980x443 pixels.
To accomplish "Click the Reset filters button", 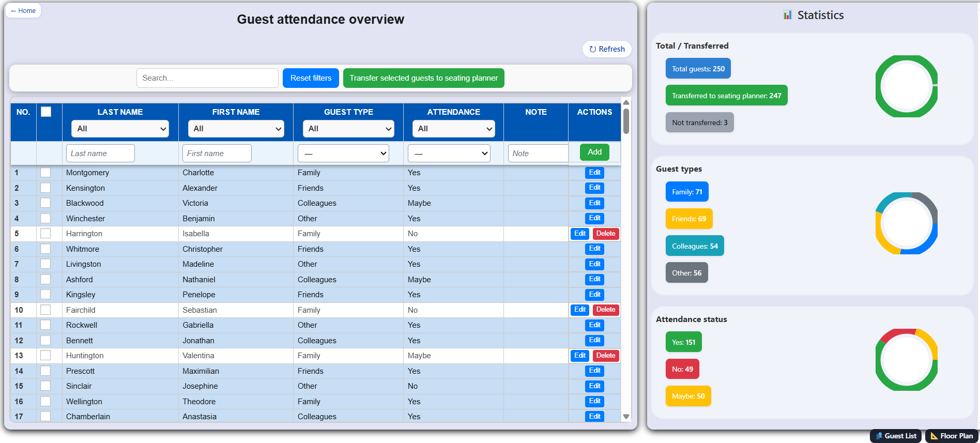I will click(x=311, y=78).
